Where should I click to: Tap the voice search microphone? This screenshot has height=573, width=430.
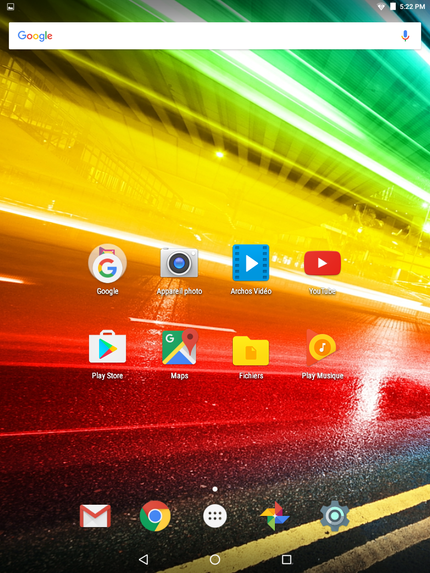point(405,36)
